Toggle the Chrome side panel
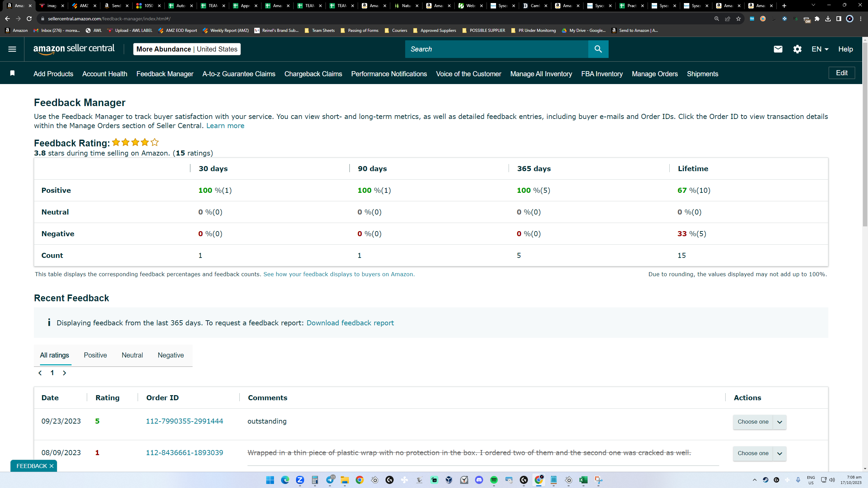868x488 pixels. pos(839,19)
